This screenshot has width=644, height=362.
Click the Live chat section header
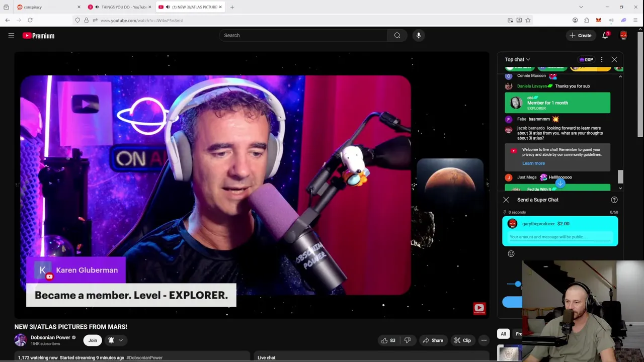coord(266,358)
